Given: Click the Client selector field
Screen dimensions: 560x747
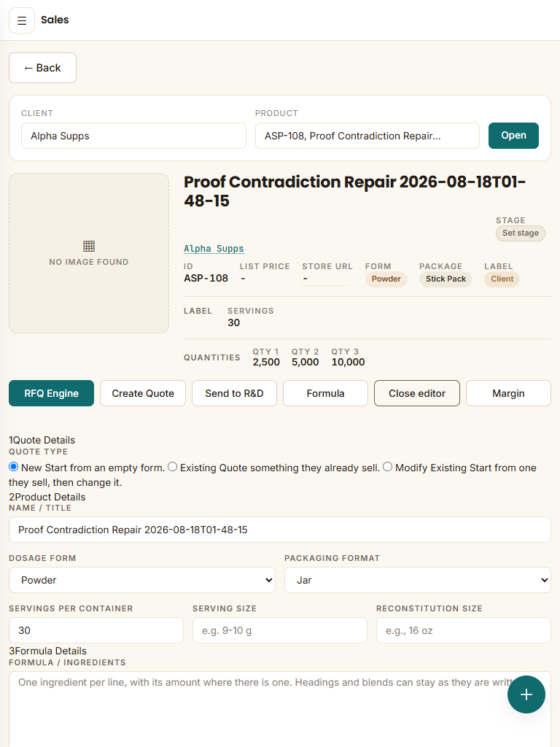Looking at the screenshot, I should pos(134,136).
